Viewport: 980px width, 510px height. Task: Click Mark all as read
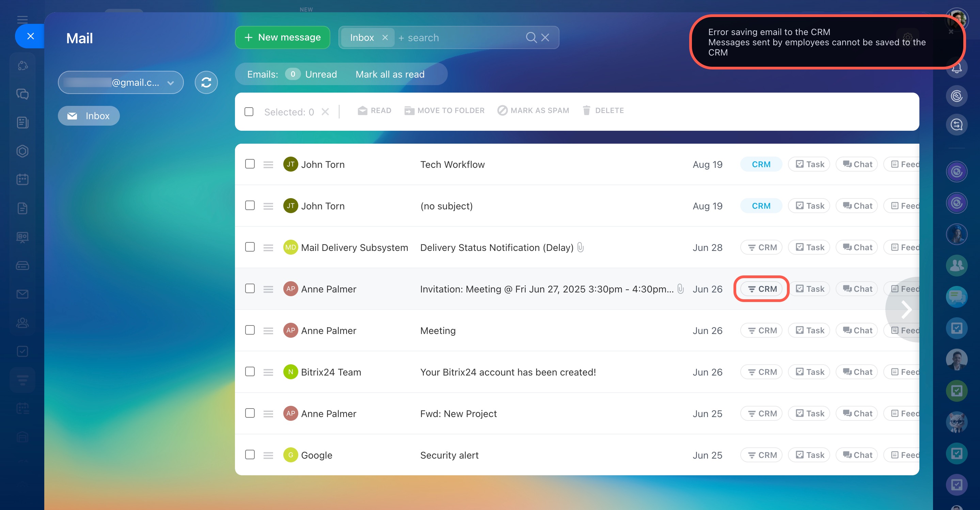pyautogui.click(x=390, y=74)
